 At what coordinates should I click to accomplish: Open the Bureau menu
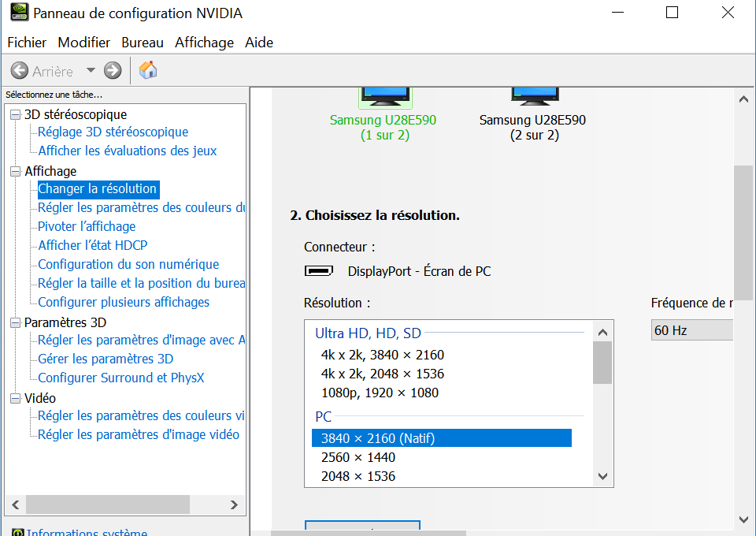pyautogui.click(x=143, y=43)
